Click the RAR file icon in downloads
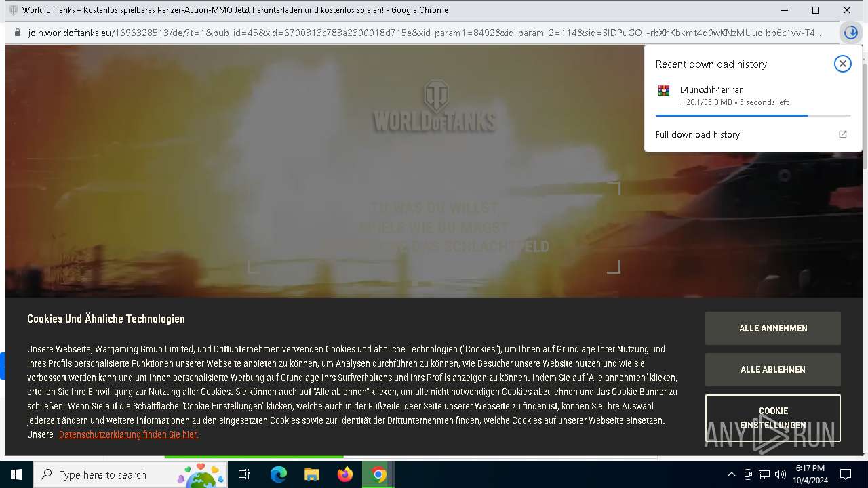Image resolution: width=868 pixels, height=488 pixels. [x=664, y=91]
